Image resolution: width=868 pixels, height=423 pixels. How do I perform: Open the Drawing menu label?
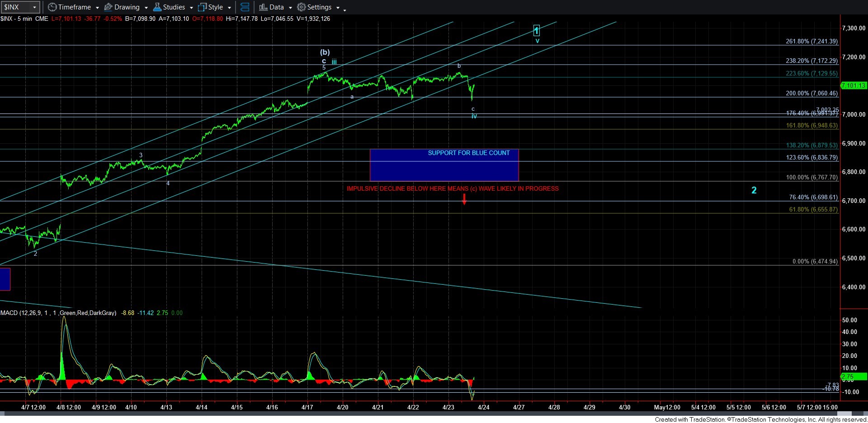127,7
